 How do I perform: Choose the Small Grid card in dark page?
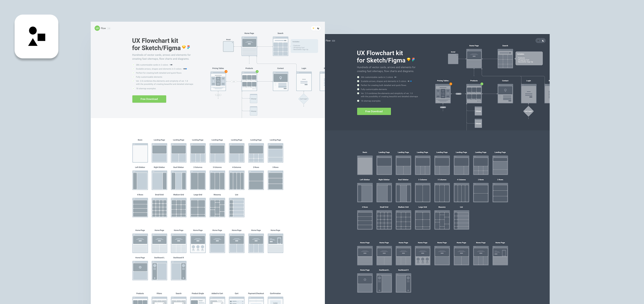click(384, 220)
